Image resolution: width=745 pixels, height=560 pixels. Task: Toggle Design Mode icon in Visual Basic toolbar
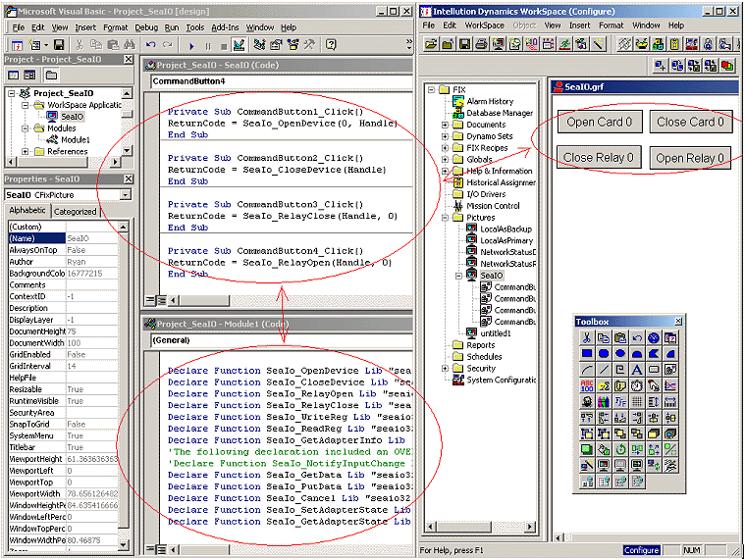pyautogui.click(x=239, y=45)
